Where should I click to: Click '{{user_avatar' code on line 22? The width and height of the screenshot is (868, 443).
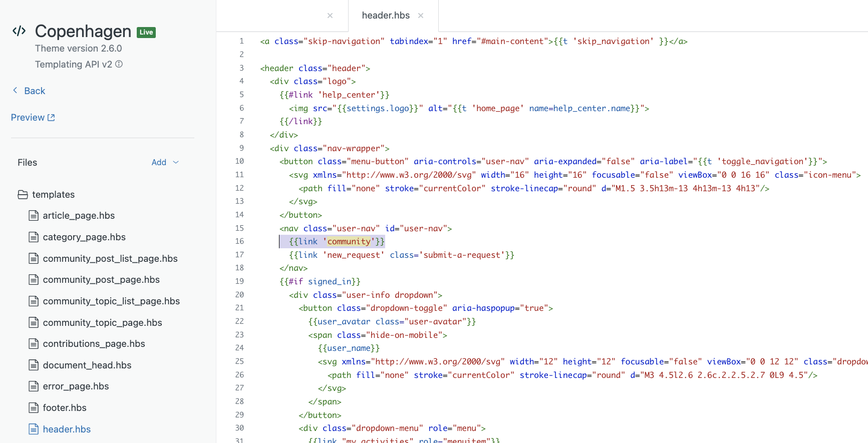(x=339, y=322)
